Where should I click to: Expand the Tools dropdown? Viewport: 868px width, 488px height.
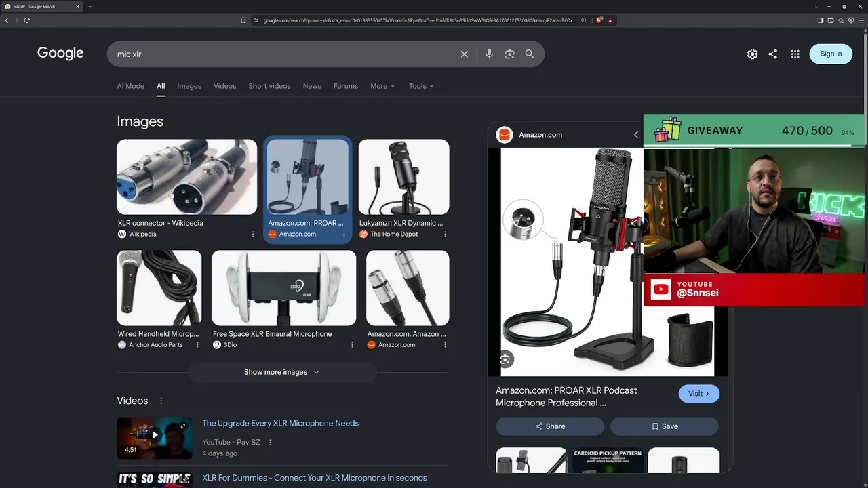pyautogui.click(x=421, y=86)
